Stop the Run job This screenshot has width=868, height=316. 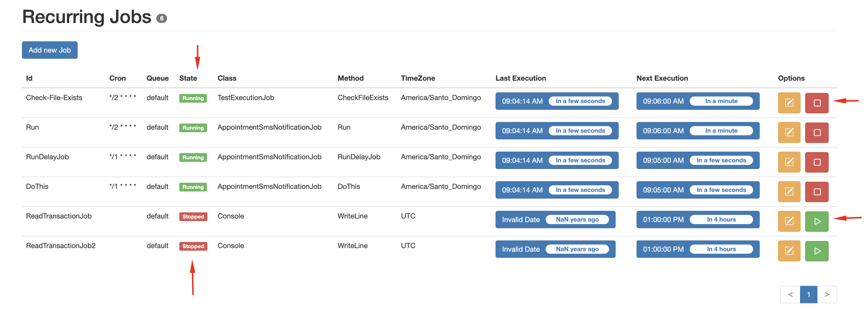click(816, 132)
